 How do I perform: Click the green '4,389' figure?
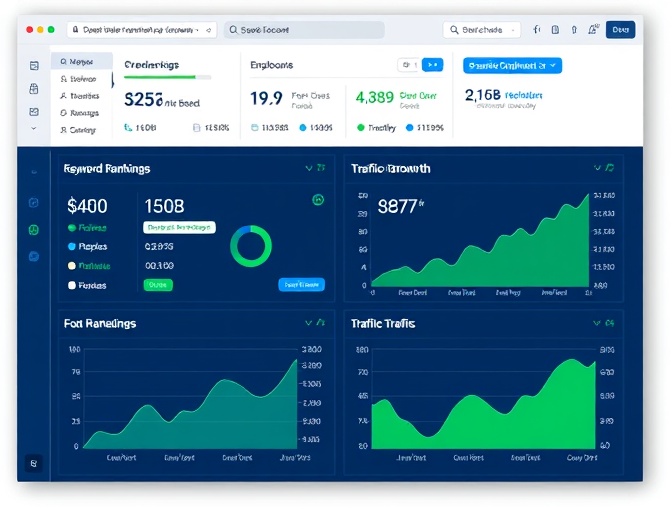click(x=375, y=98)
